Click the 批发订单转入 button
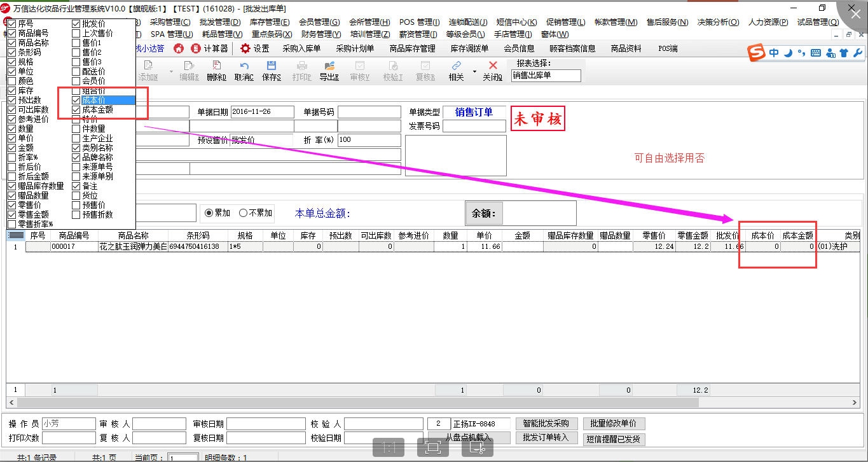 click(x=547, y=438)
